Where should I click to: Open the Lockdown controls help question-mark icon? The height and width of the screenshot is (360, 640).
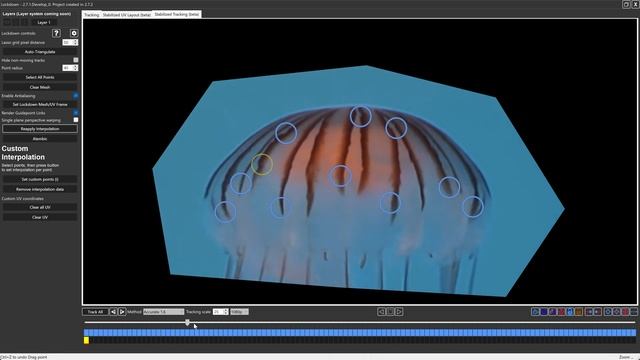tap(56, 33)
